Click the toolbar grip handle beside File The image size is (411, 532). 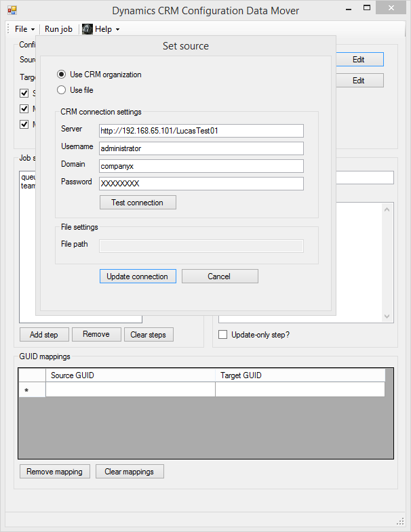9,29
